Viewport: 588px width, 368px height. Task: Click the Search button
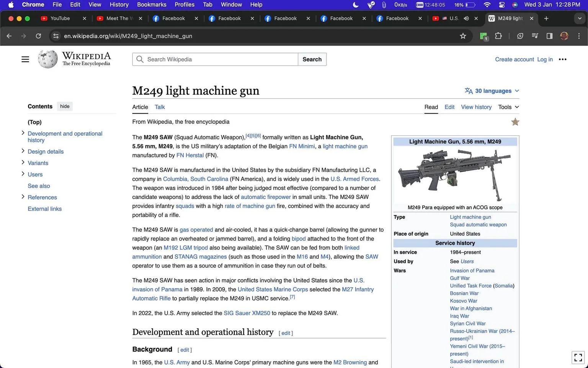pos(312,59)
